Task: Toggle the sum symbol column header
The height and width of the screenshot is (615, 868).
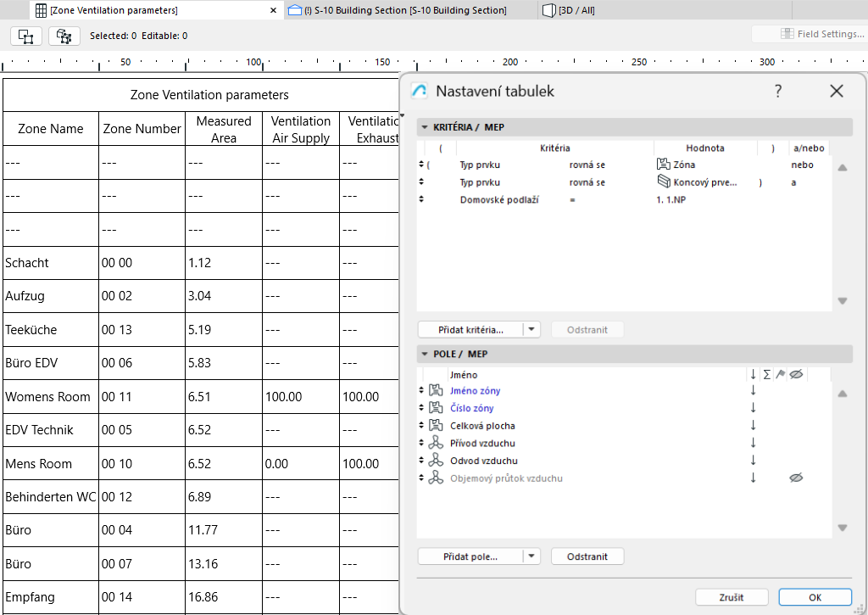Action: tap(767, 374)
